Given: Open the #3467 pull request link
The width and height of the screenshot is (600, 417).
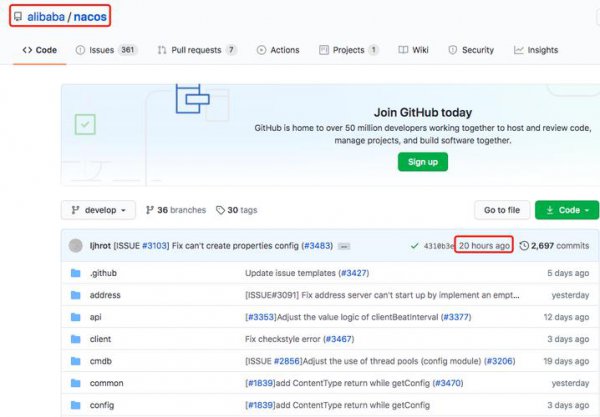Looking at the screenshot, I should 339,339.
